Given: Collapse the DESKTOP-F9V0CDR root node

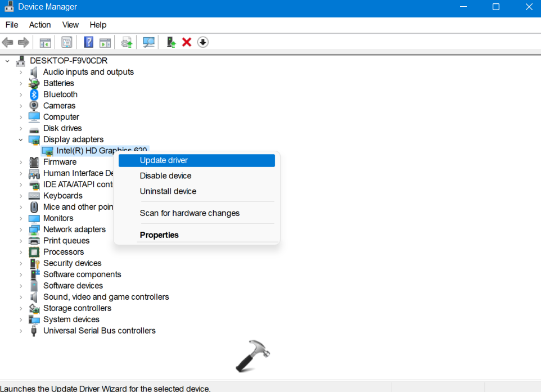Looking at the screenshot, I should [7, 61].
